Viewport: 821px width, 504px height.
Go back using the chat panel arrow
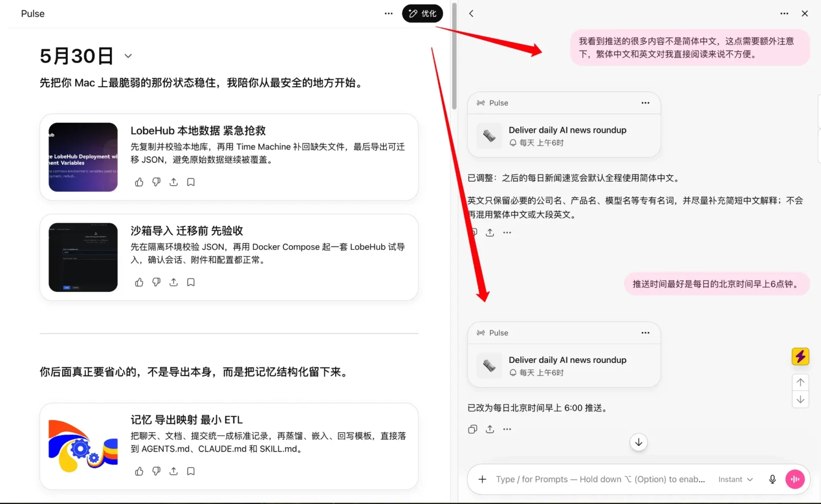[471, 13]
